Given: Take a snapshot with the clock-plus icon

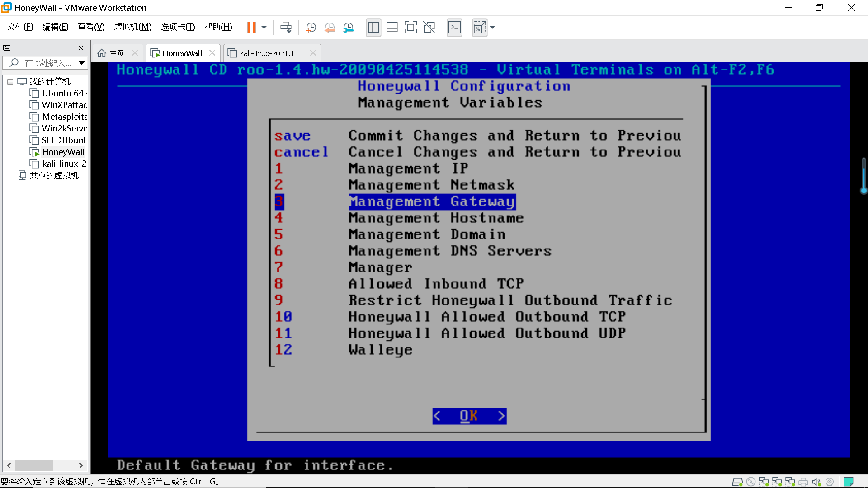Looking at the screenshot, I should [x=311, y=28].
